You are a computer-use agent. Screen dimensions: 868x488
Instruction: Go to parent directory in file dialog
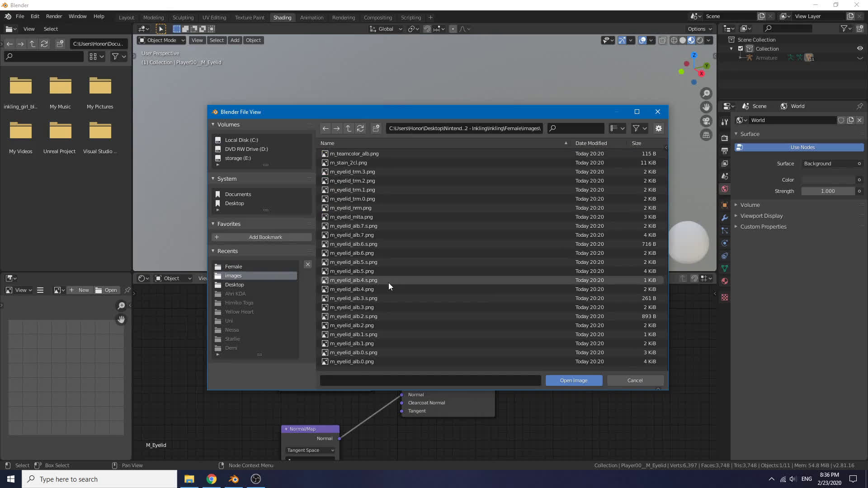tap(349, 128)
